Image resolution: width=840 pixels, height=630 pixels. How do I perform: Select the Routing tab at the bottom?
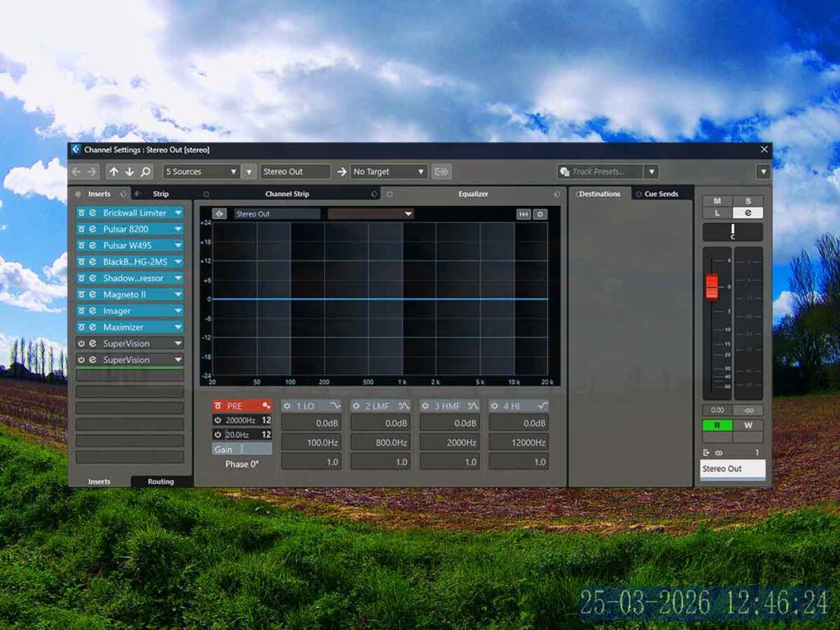161,482
